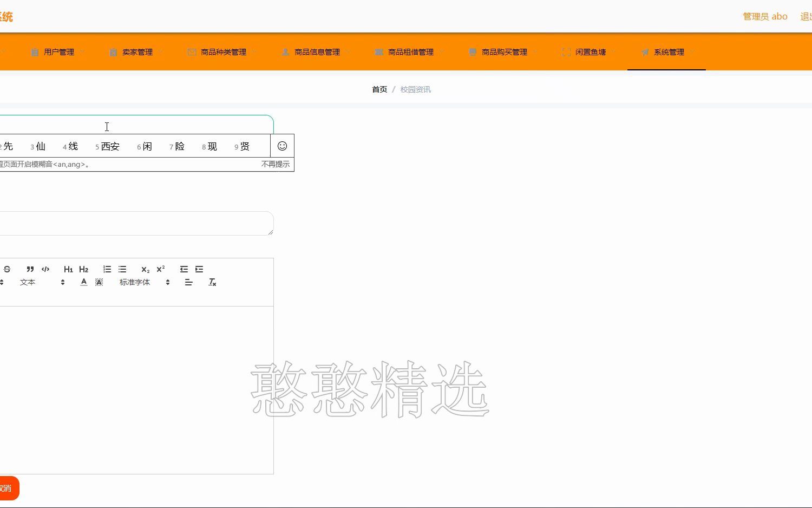The width and height of the screenshot is (812, 508).
Task: Choose IME candidate 4 线
Action: coord(70,146)
